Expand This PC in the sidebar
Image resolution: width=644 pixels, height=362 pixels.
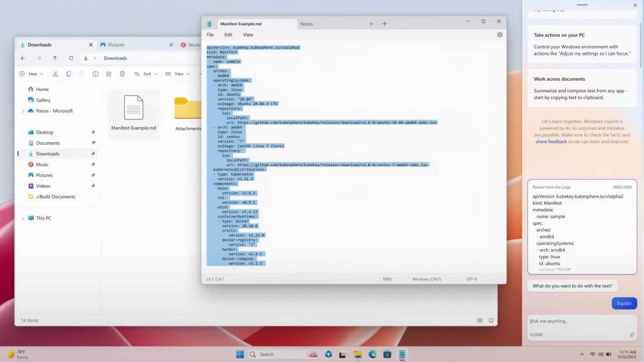click(23, 218)
